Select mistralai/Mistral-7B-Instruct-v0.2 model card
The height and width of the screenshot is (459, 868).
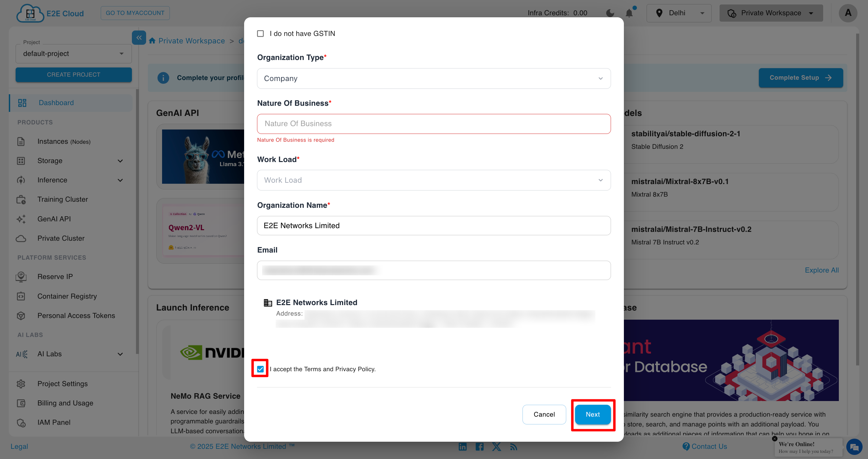pyautogui.click(x=731, y=240)
